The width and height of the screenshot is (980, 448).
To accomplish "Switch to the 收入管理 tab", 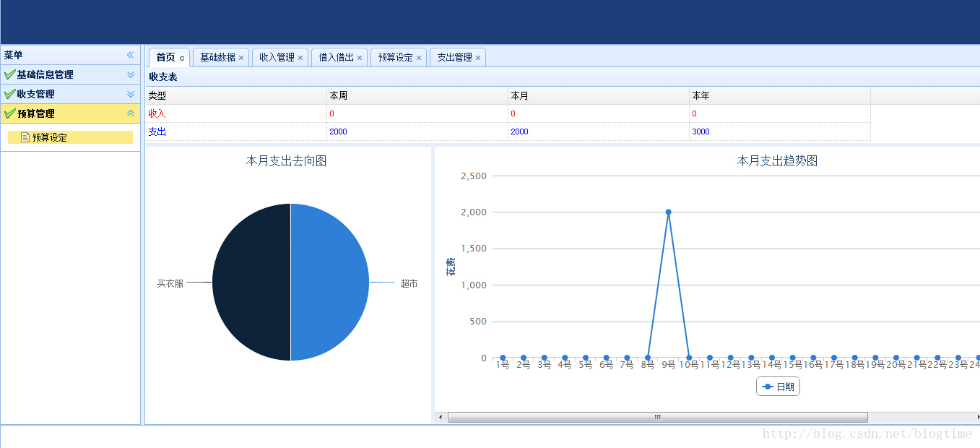I will click(277, 57).
